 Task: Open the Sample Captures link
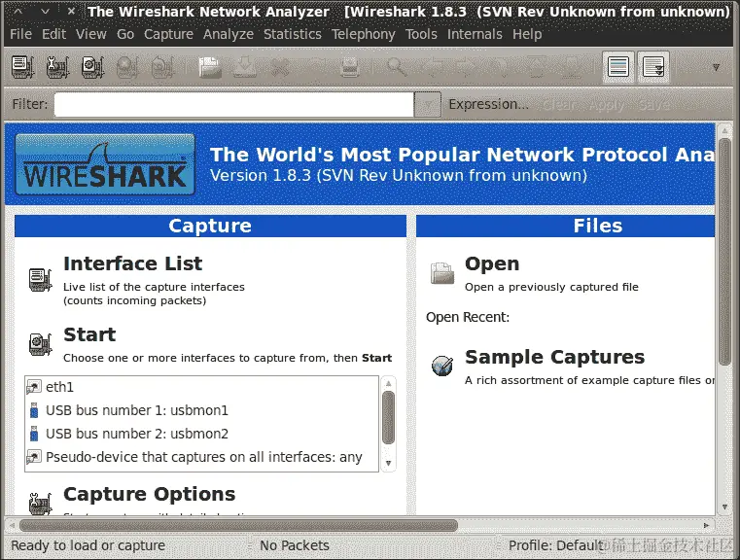click(x=554, y=357)
